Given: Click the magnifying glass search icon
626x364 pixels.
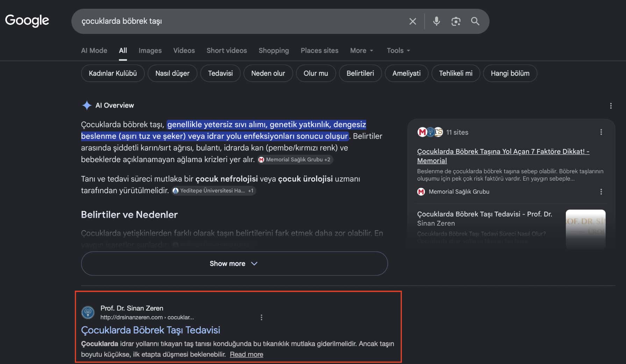Looking at the screenshot, I should [475, 21].
